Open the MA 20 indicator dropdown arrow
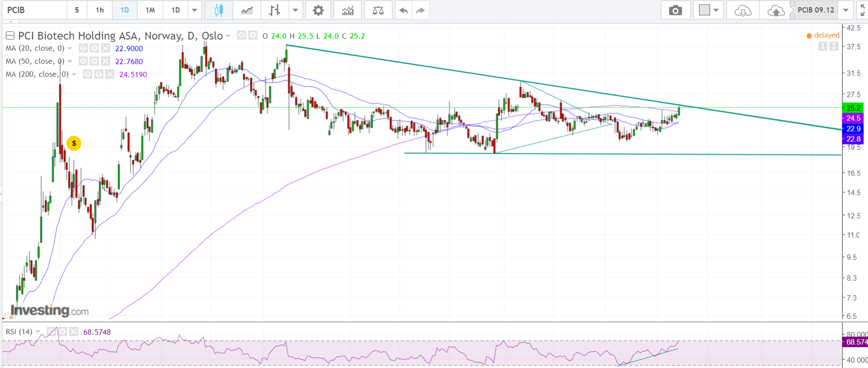 pyautogui.click(x=70, y=49)
